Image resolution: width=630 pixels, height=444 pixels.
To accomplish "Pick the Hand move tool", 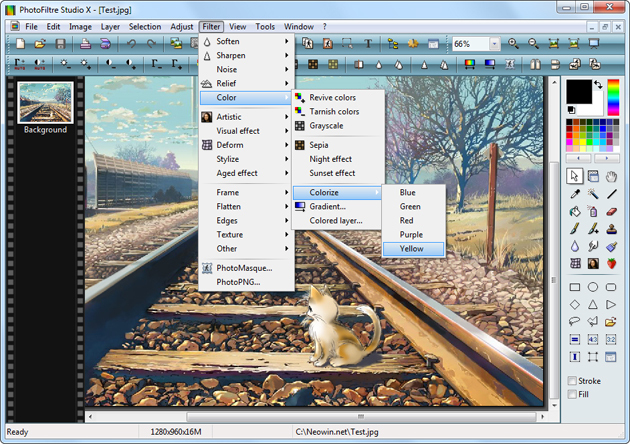I will click(611, 176).
